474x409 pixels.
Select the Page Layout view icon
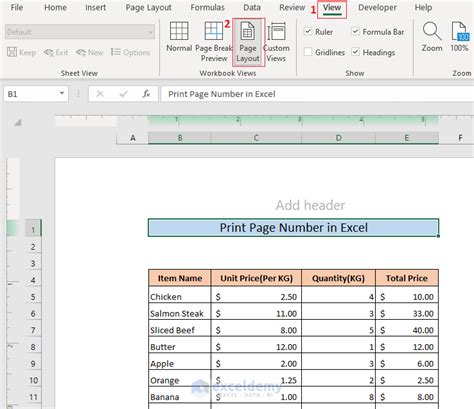248,41
